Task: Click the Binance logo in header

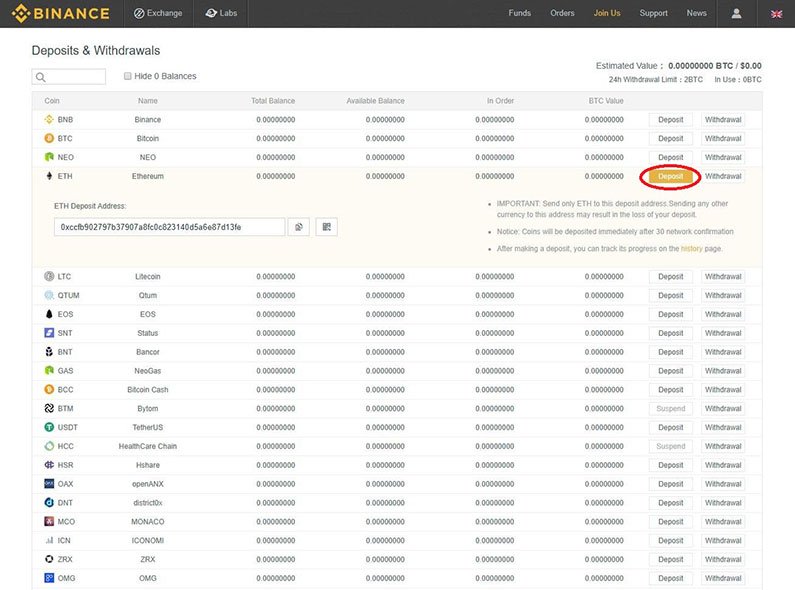Action: tap(61, 13)
